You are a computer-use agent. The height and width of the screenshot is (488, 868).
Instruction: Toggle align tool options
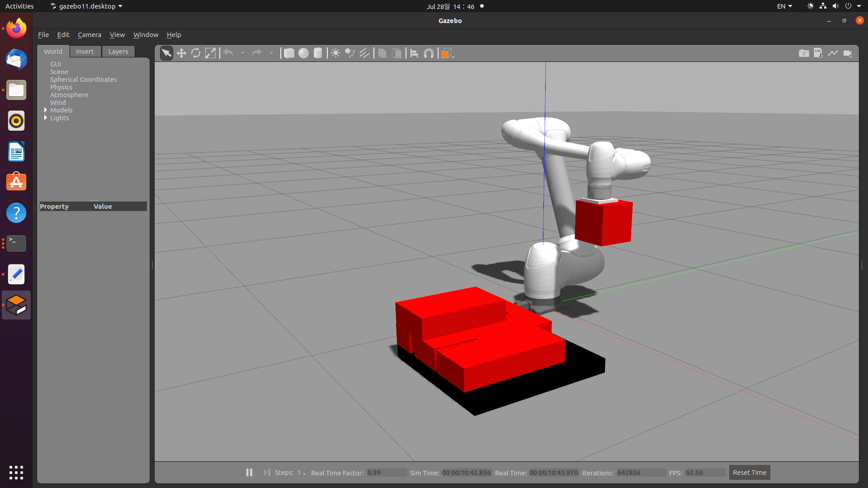click(414, 53)
